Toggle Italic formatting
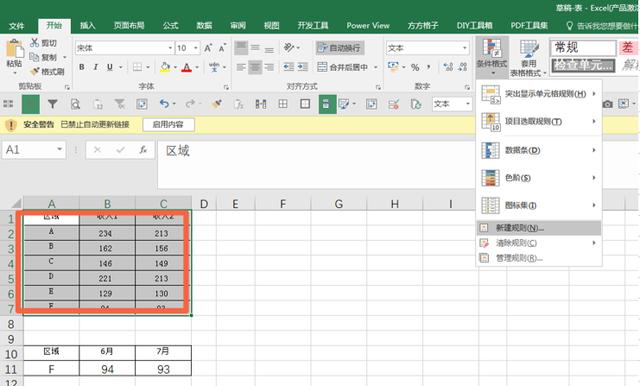This screenshot has height=386, width=640. 96,67
